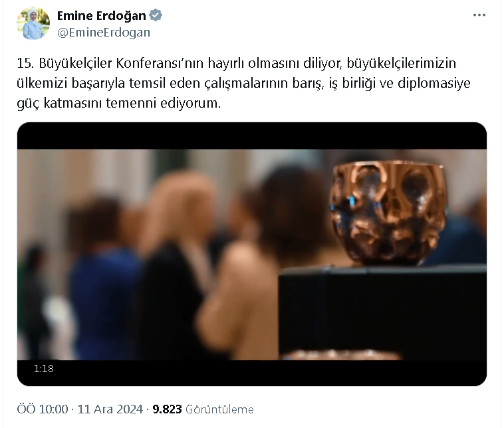Open the tweet's three-dot more options menu

[x=479, y=15]
